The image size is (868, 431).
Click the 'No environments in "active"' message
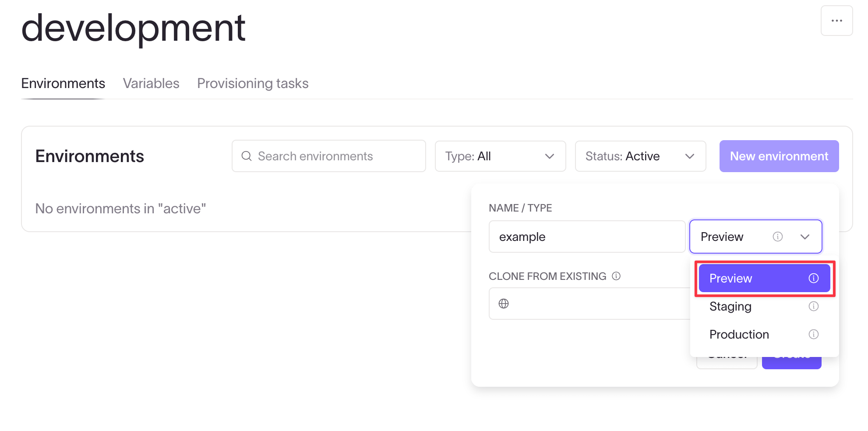tap(120, 208)
